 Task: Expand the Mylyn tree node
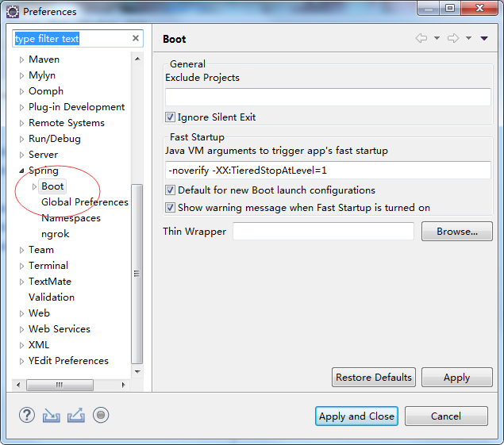pos(21,75)
